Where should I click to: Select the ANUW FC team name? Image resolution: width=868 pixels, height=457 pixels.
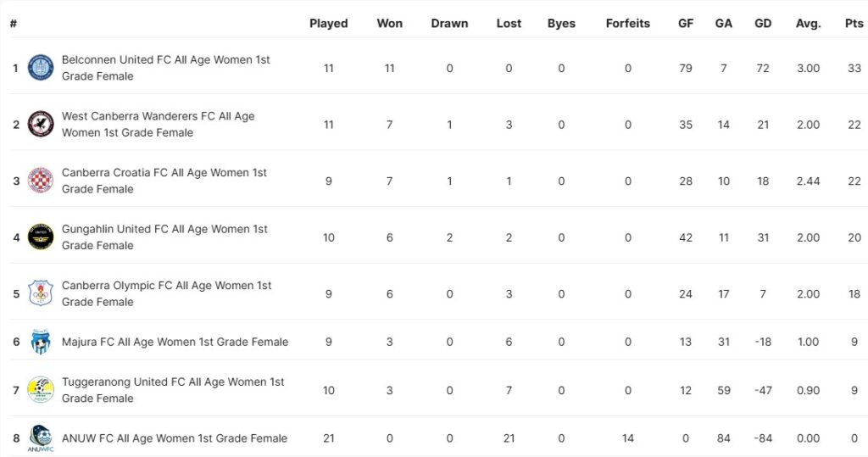[174, 438]
